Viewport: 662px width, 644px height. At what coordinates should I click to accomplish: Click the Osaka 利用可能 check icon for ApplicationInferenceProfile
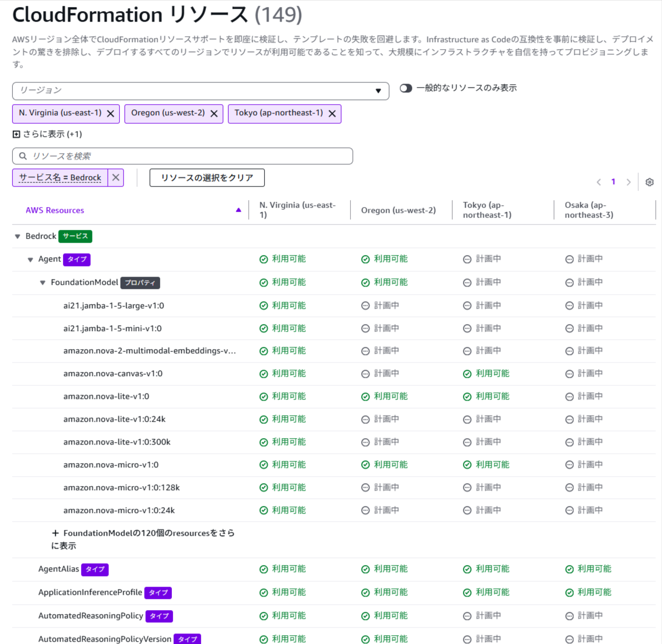[570, 593]
